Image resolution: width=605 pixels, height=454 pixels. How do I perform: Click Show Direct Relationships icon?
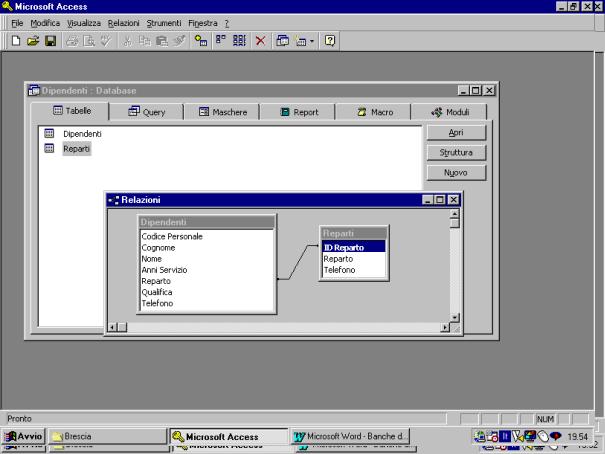pyautogui.click(x=221, y=41)
